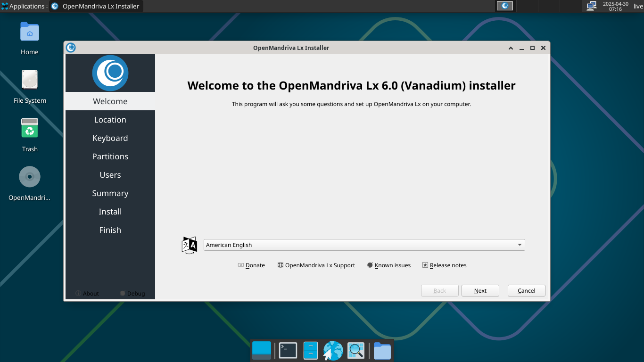
Task: Open the About button in the sidebar
Action: [x=88, y=293]
